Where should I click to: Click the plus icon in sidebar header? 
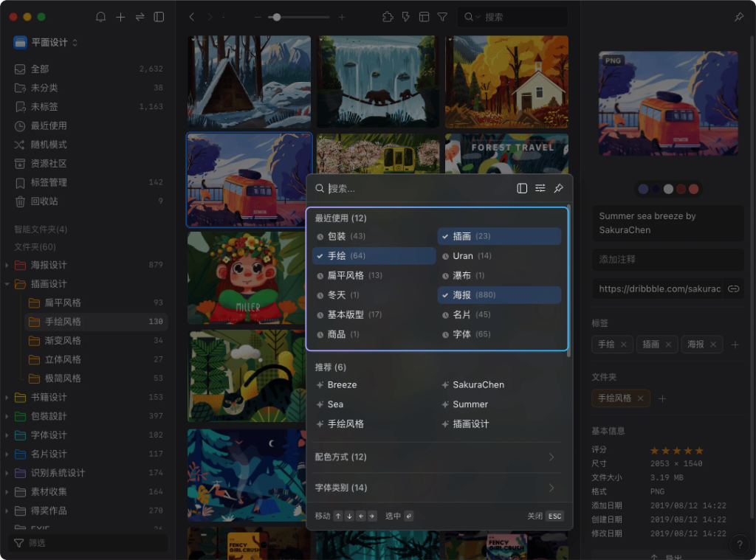click(120, 17)
